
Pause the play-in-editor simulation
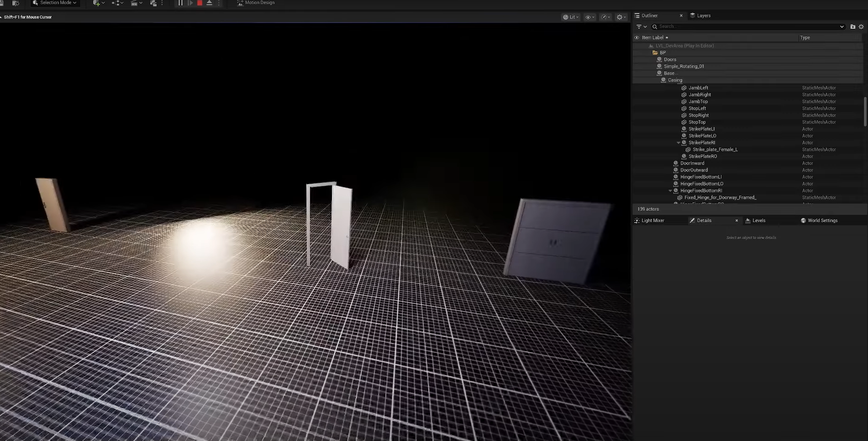coord(180,3)
